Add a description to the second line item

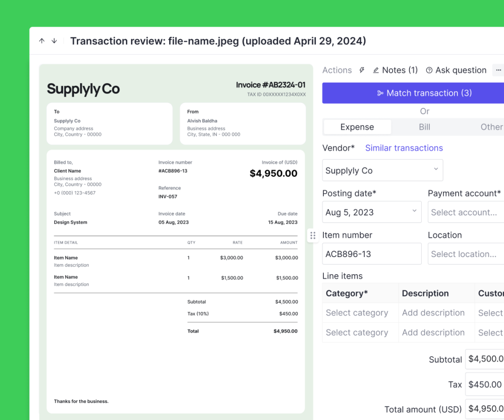click(x=433, y=332)
